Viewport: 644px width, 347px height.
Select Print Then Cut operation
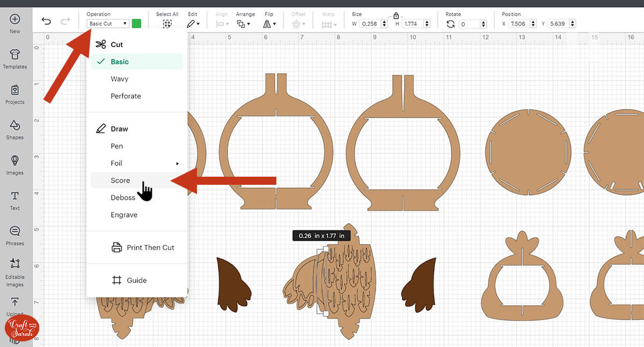click(x=150, y=248)
